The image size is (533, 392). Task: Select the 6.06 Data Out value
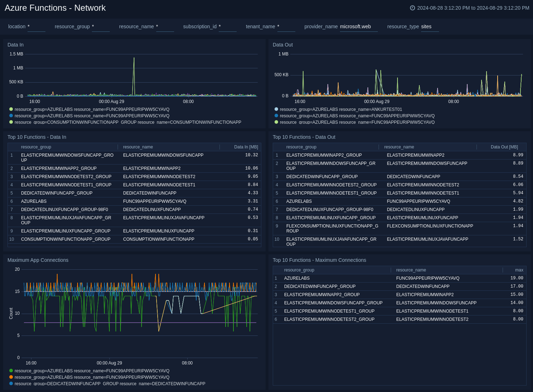[518, 185]
